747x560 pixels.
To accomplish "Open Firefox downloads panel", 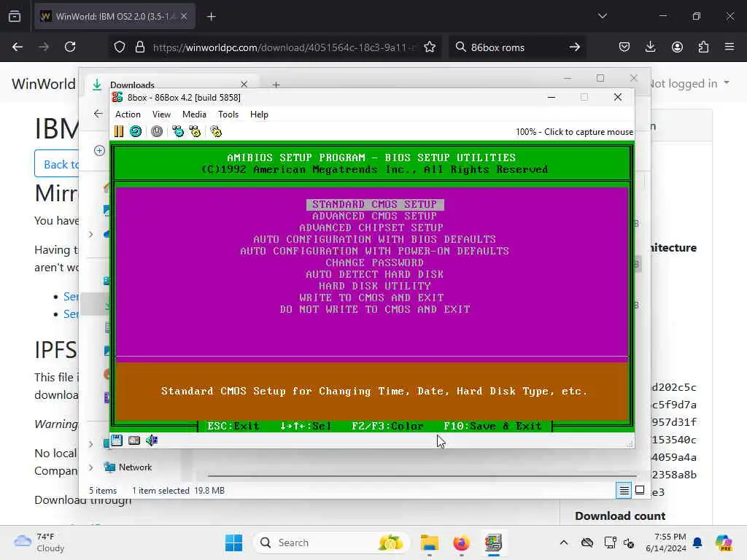I will point(650,47).
